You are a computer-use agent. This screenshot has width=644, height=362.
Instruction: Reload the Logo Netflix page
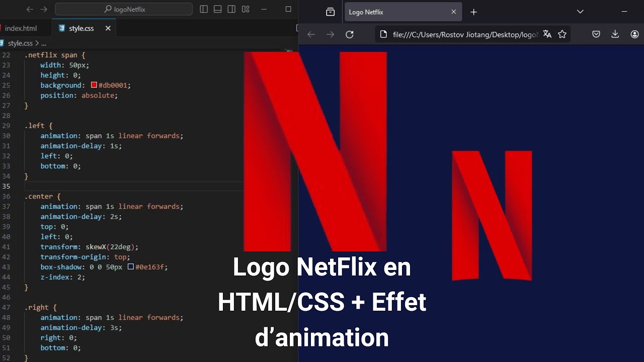pos(350,34)
